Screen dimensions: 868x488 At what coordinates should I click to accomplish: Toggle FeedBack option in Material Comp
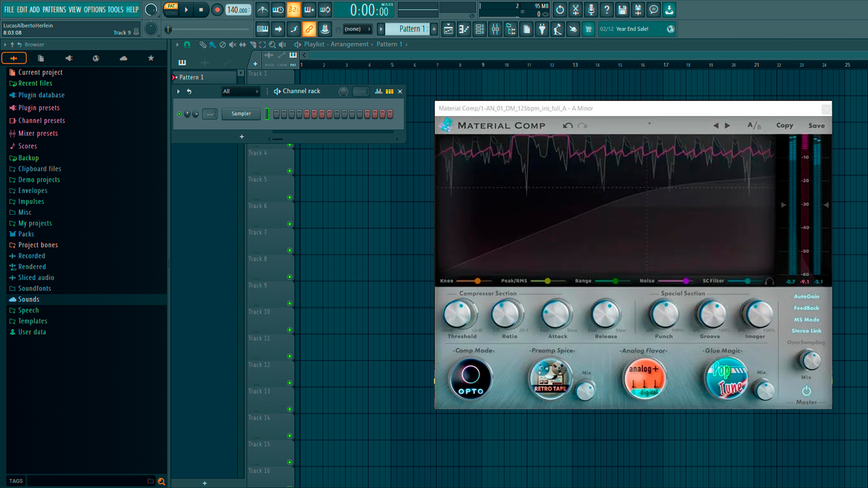[806, 308]
